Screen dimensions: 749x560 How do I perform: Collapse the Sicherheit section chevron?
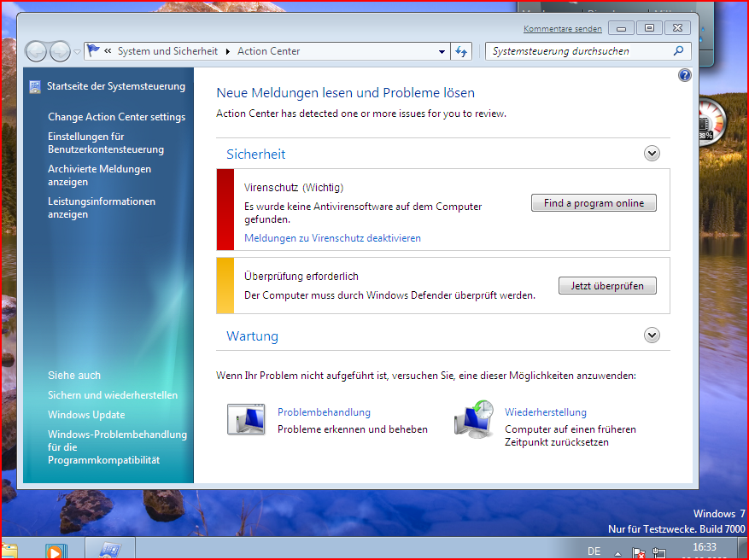(x=652, y=154)
